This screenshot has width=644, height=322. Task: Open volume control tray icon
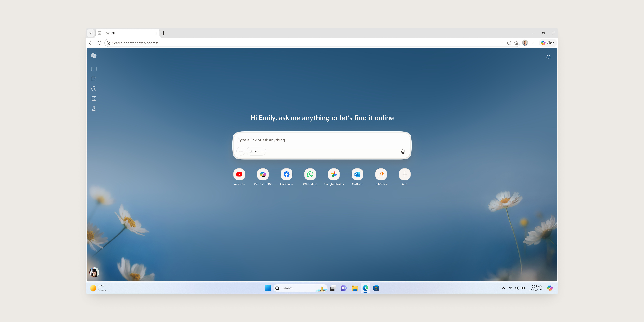[517, 288]
